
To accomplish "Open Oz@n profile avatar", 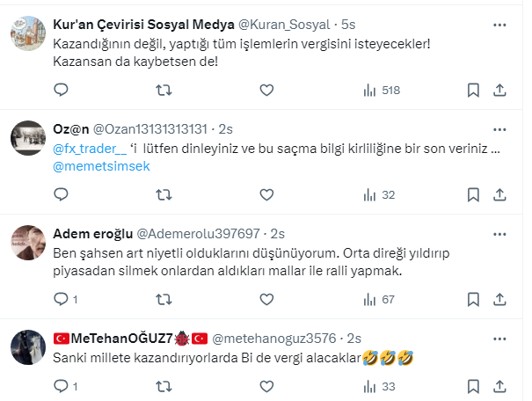I will [28, 136].
